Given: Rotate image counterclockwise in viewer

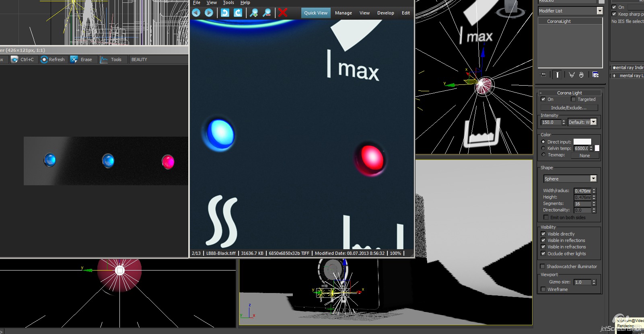Looking at the screenshot, I should 225,13.
